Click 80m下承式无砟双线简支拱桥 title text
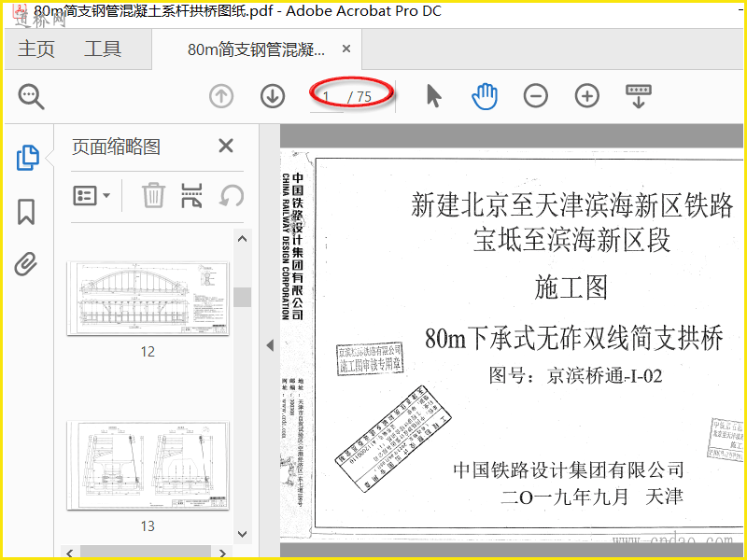This screenshot has height=560, width=747. pyautogui.click(x=574, y=338)
